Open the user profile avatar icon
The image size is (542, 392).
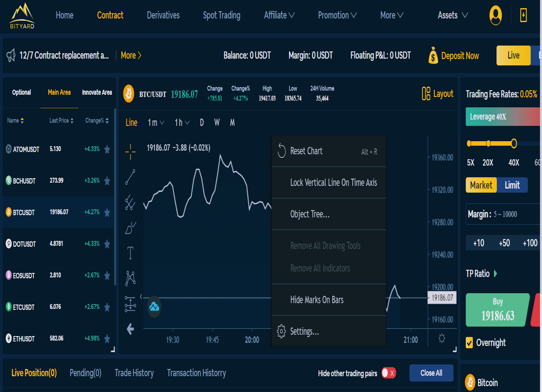click(x=495, y=15)
